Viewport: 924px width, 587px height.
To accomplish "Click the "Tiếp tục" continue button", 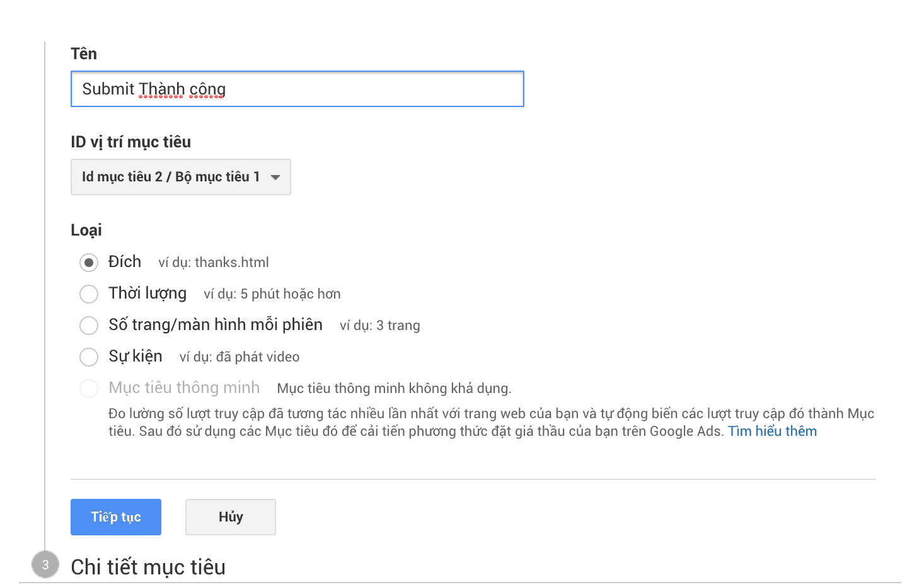I will (116, 517).
